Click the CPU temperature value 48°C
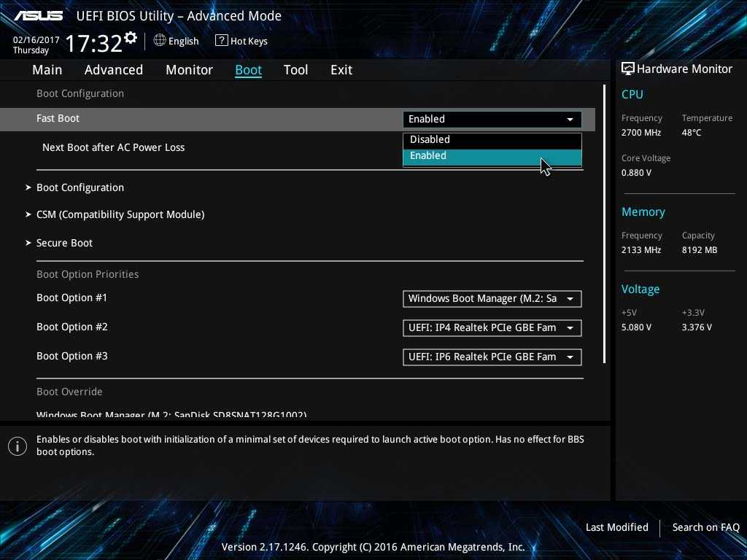Image resolution: width=747 pixels, height=560 pixels. tap(692, 133)
